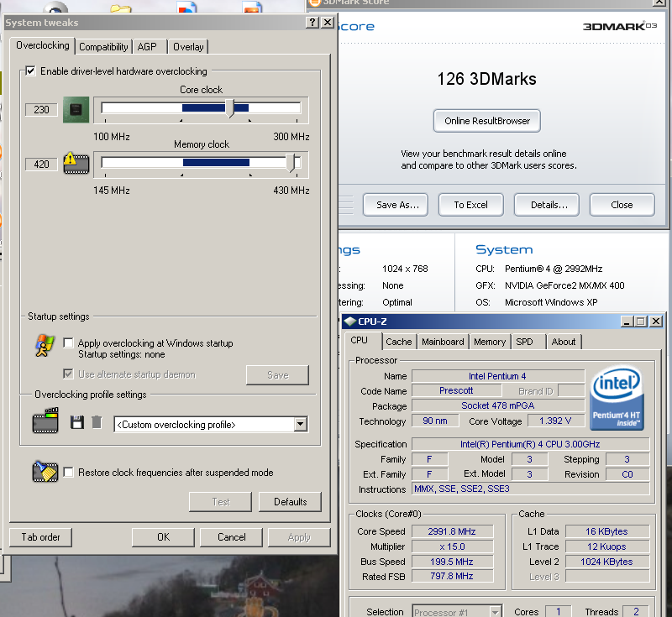672x617 pixels.
Task: Enable Apply overclocking at Windows startup
Action: (68, 342)
